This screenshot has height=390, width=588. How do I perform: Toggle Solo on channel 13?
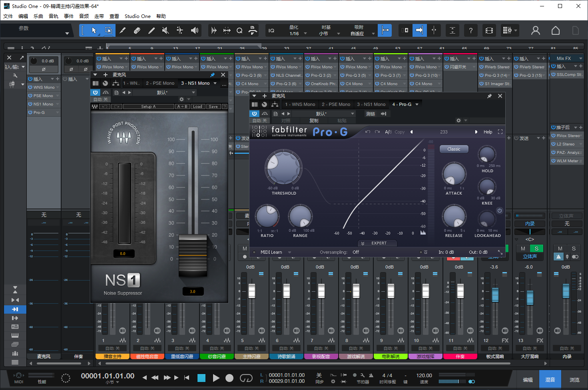[x=536, y=249]
